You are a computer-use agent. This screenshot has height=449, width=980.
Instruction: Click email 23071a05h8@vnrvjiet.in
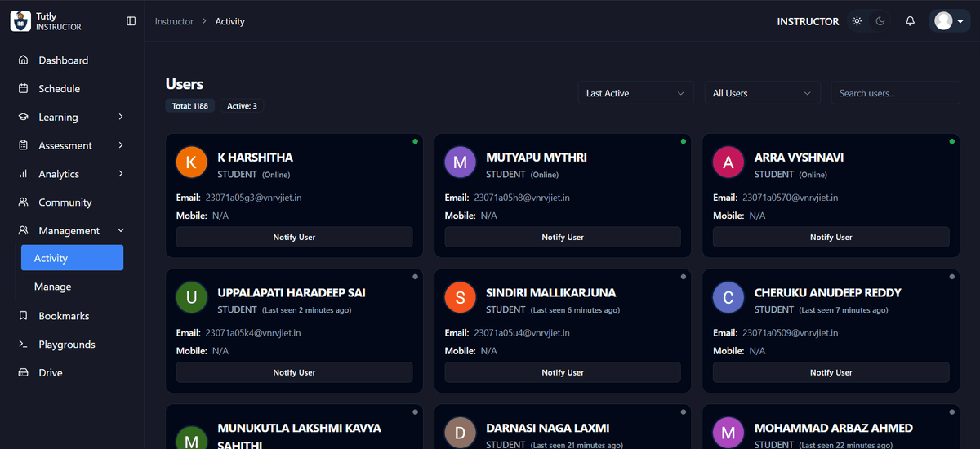(522, 198)
